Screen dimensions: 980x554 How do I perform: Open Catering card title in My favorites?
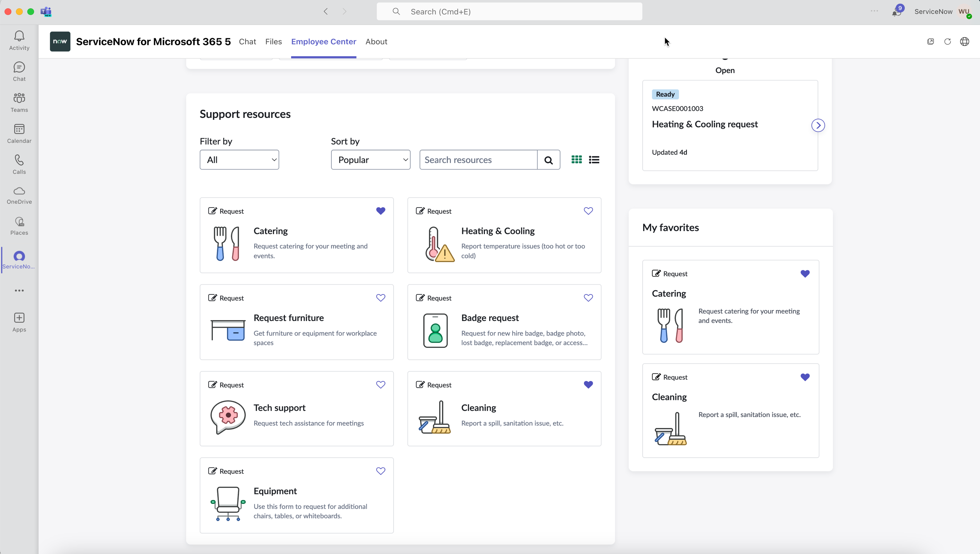tap(669, 294)
